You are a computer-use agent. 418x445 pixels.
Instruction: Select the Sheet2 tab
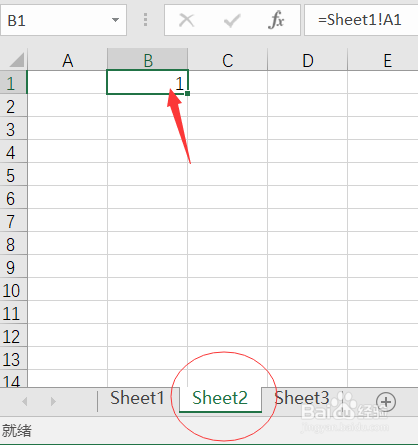tap(220, 398)
